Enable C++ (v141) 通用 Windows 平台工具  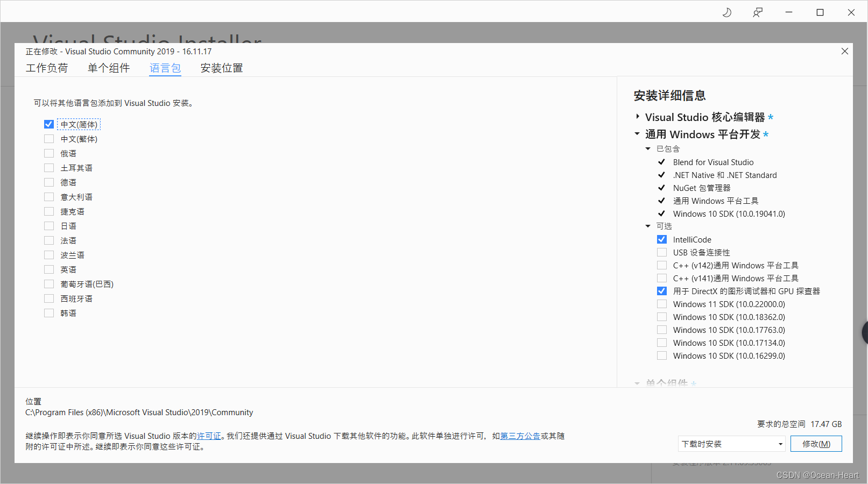pyautogui.click(x=662, y=278)
